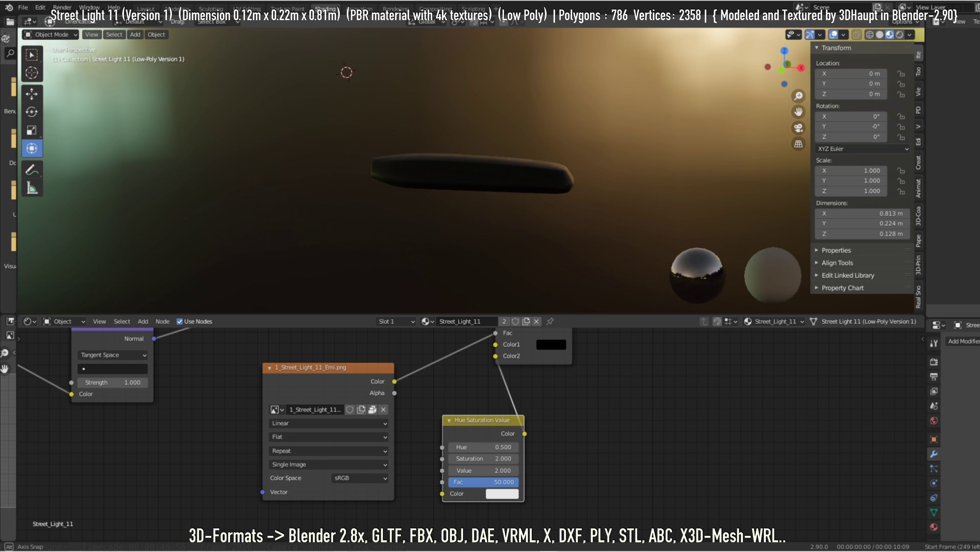Click the 3D Cursor tool

[32, 73]
